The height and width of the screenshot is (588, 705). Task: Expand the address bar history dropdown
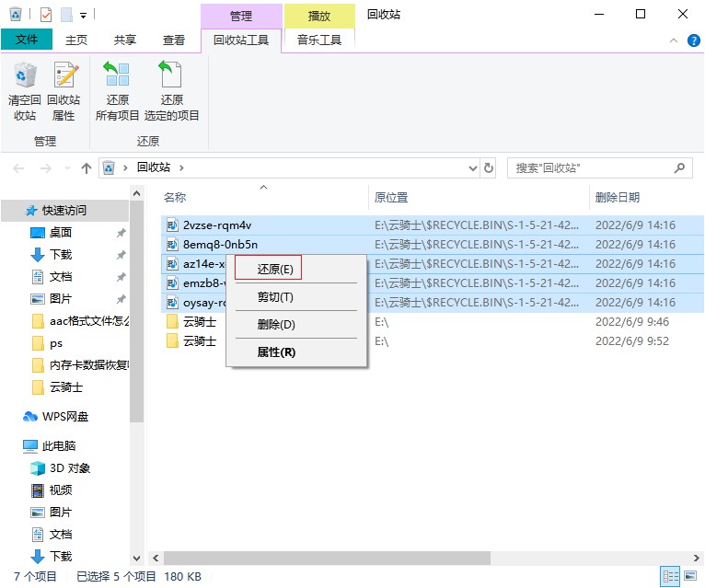tap(472, 168)
